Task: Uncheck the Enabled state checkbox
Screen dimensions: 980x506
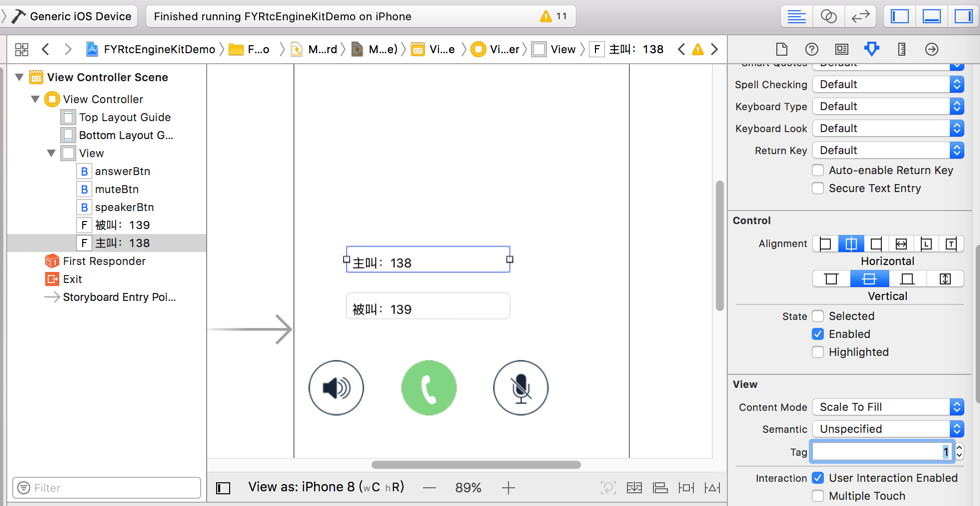Action: click(818, 334)
